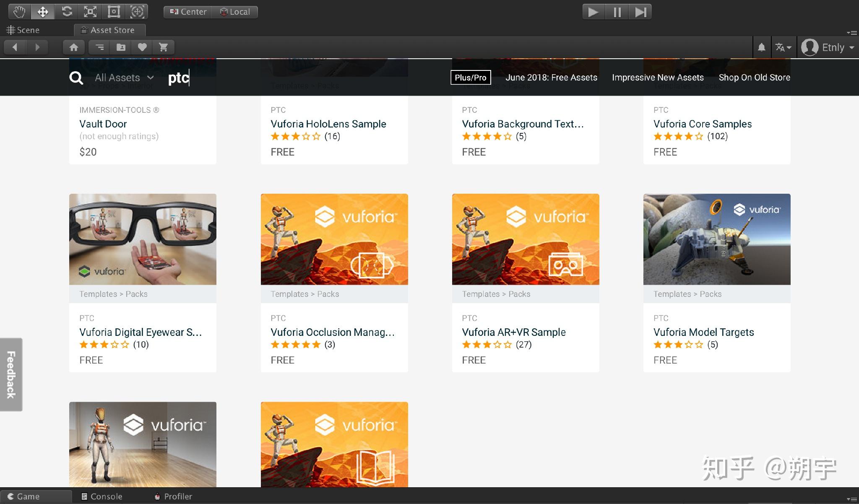
Task: Open notifications bell icon
Action: (x=761, y=47)
